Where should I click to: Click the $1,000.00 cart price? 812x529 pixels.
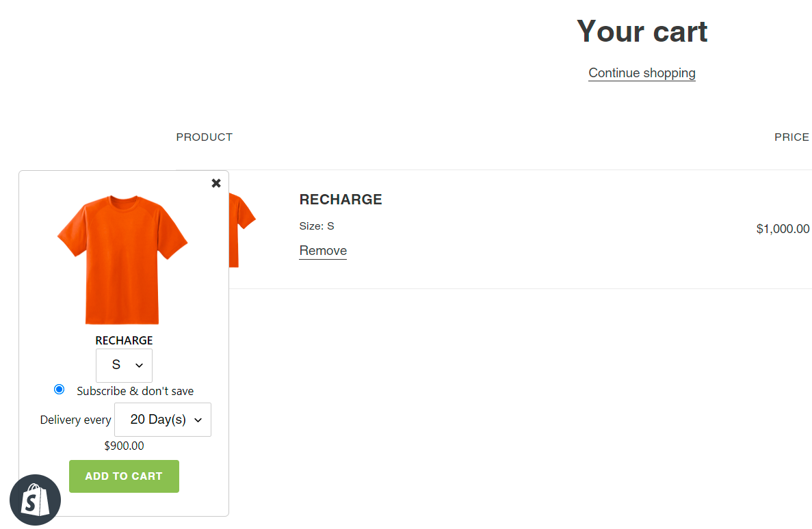[783, 229]
